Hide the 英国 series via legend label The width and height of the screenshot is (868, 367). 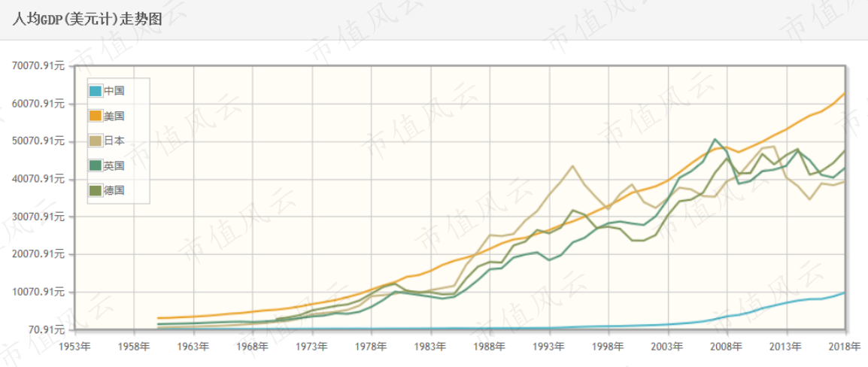[x=114, y=166]
